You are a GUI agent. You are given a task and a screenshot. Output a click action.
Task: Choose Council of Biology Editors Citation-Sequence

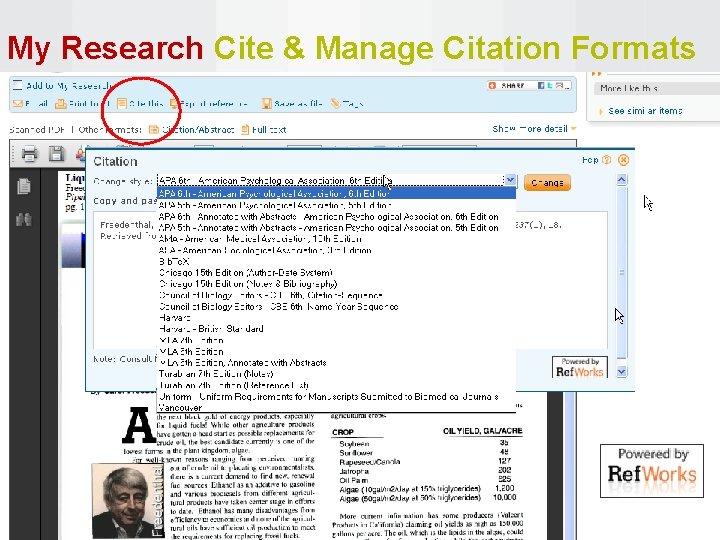tap(336, 295)
